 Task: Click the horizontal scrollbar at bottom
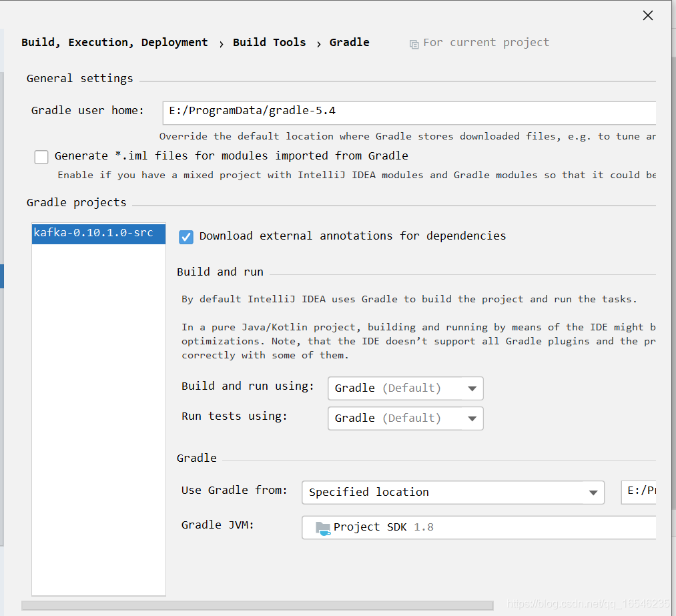pyautogui.click(x=258, y=605)
